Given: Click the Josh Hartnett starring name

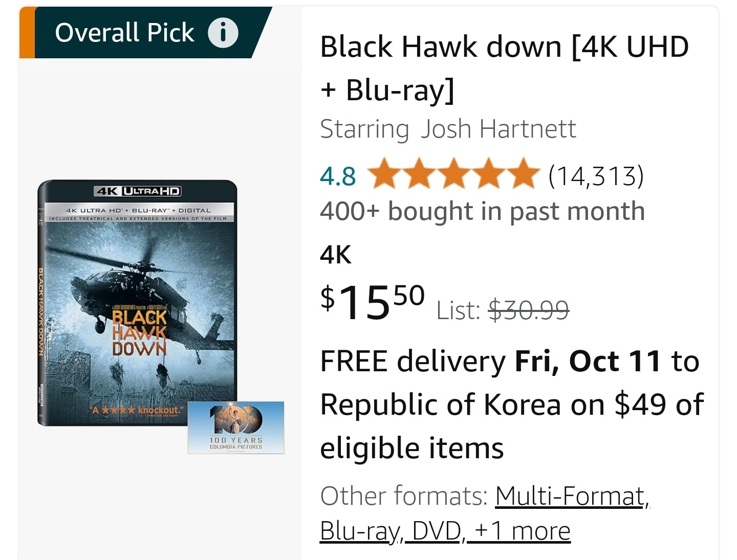Looking at the screenshot, I should pyautogui.click(x=498, y=129).
